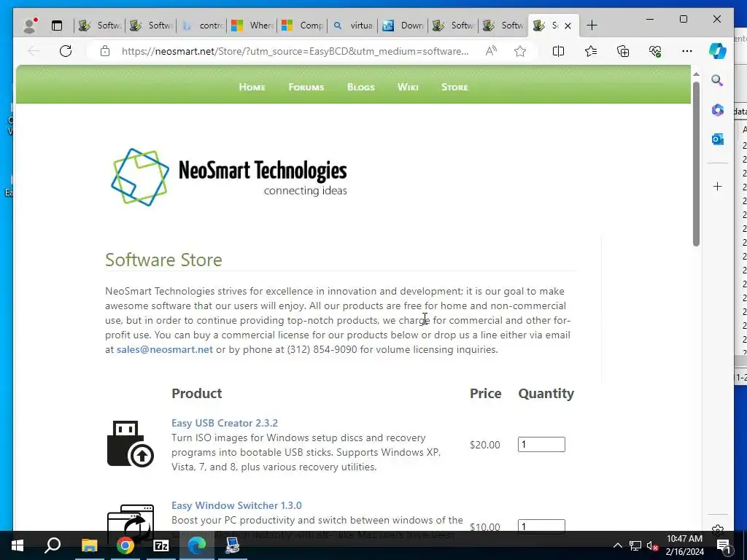Switch to the first Softw browser tab

[99, 26]
